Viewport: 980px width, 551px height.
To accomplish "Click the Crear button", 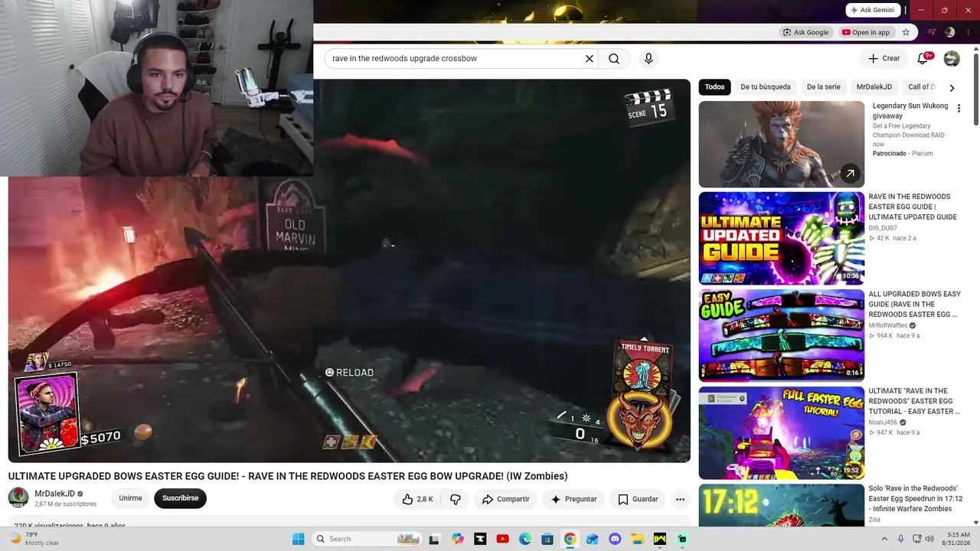I will [884, 58].
